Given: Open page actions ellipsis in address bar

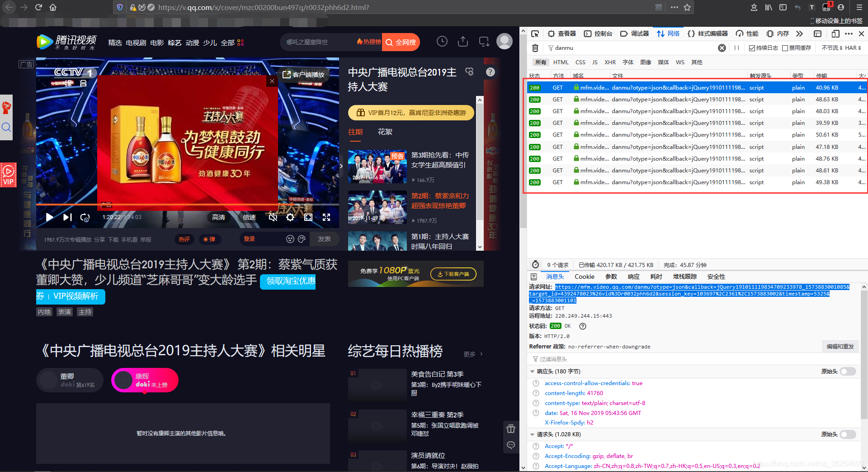Looking at the screenshot, I should point(674,7).
